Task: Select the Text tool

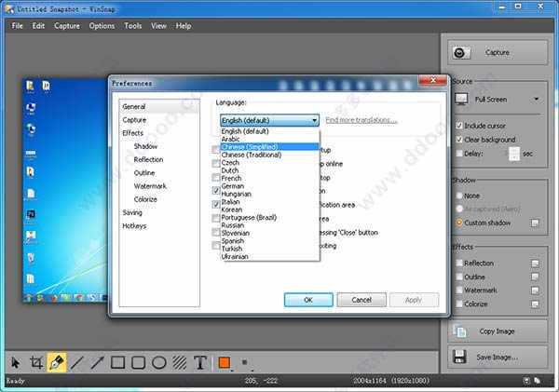Action: click(x=200, y=363)
